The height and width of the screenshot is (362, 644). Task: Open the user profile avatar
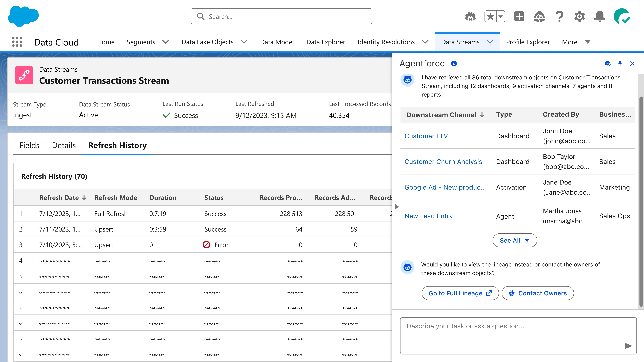pyautogui.click(x=622, y=16)
